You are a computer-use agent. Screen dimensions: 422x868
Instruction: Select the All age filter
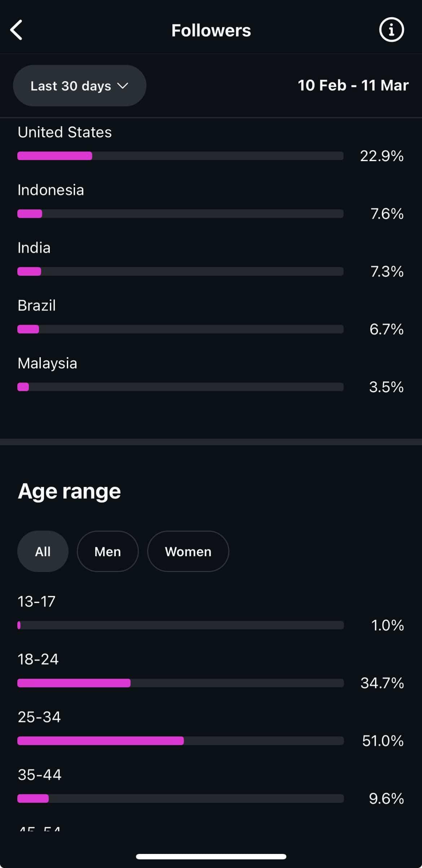coord(43,552)
